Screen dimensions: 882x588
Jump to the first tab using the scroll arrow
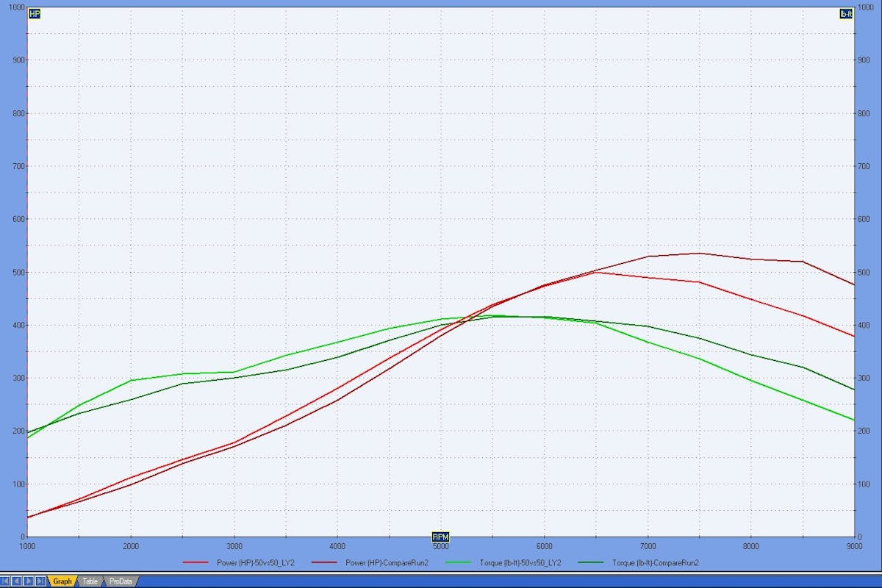[6, 581]
